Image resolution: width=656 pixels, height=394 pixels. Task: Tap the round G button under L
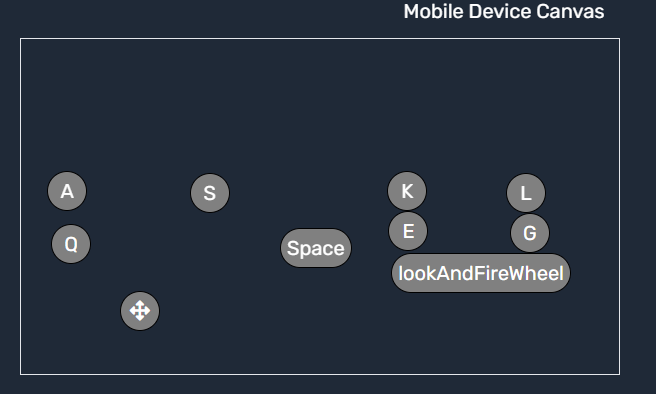coord(530,233)
